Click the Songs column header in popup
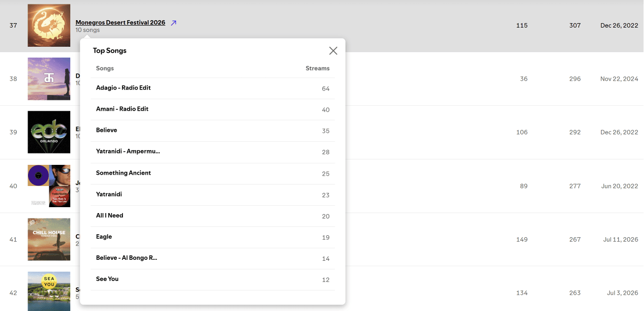The height and width of the screenshot is (311, 644). (x=105, y=68)
